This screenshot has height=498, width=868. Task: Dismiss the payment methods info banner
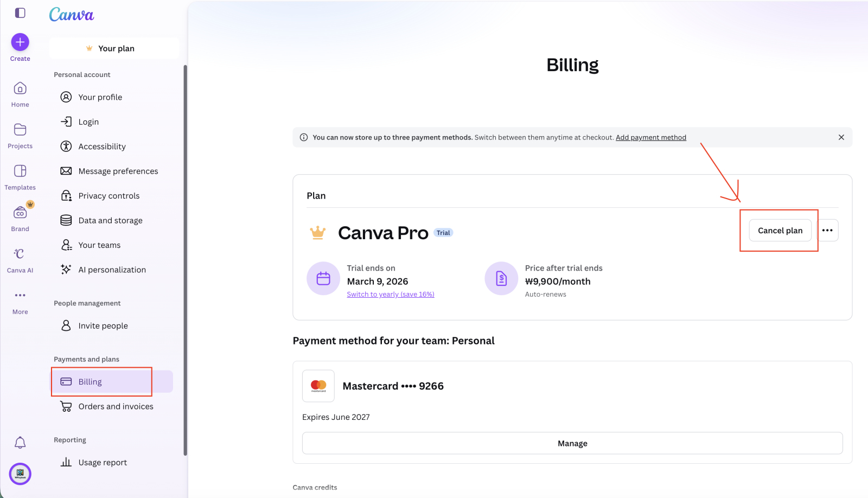pos(841,137)
